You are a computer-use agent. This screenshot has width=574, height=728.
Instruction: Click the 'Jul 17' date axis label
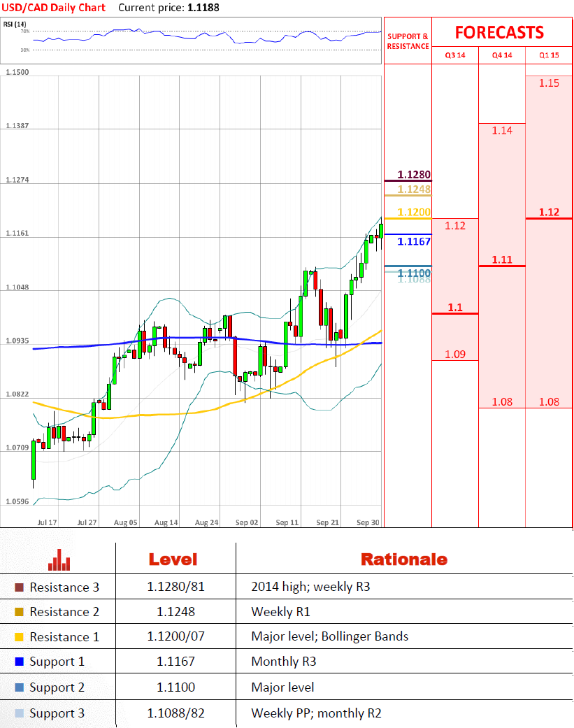click(47, 522)
